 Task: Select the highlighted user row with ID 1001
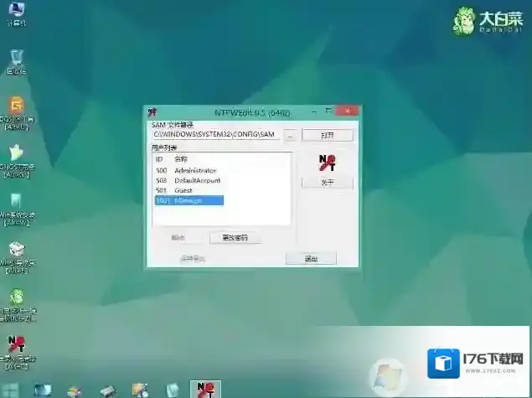coord(189,200)
